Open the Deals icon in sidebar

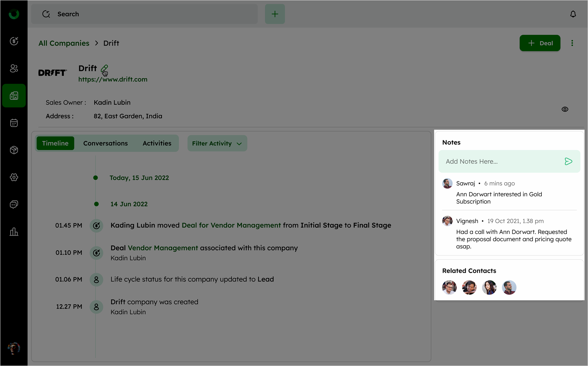14,41
